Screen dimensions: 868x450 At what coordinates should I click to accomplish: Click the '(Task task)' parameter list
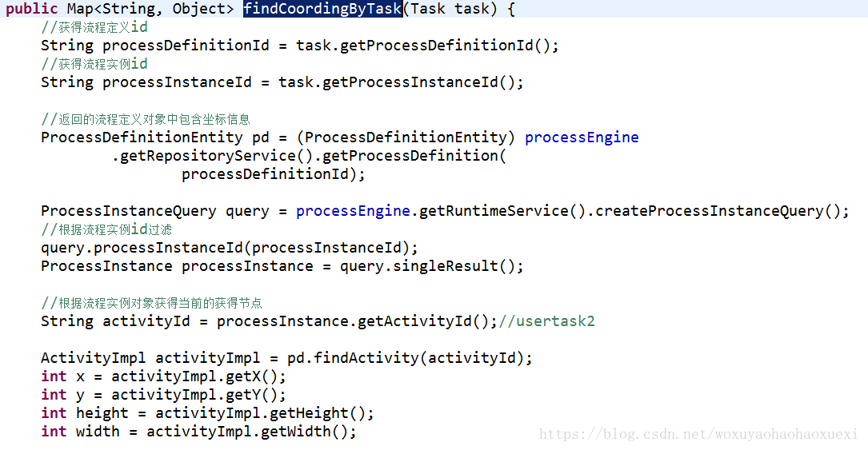click(450, 9)
